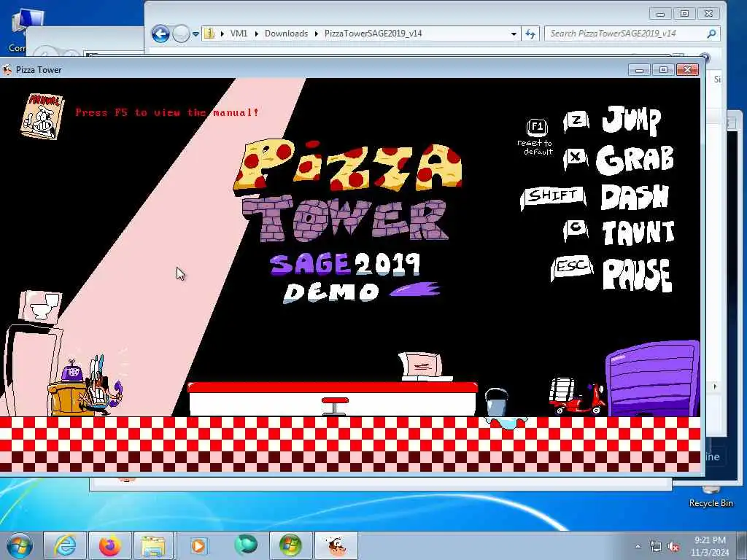747x560 pixels.
Task: Click the muted volume tray icon
Action: point(673,546)
